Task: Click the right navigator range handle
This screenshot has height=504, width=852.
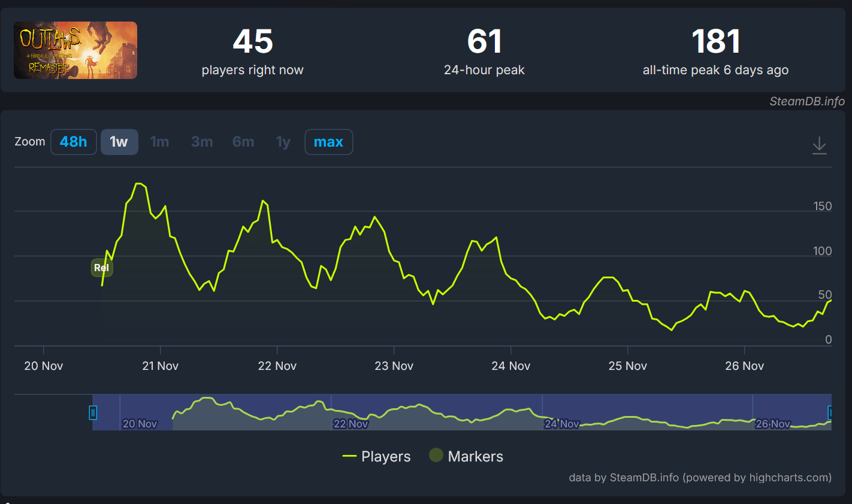Action: pos(830,412)
